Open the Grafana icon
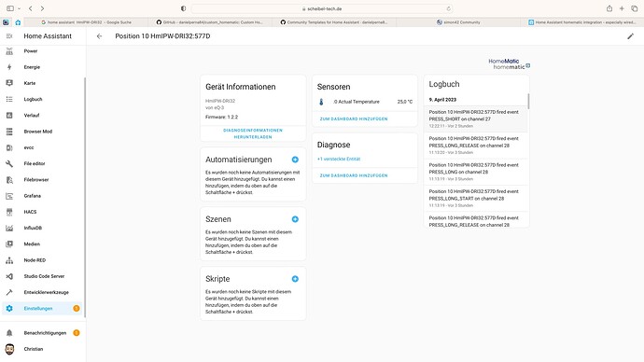This screenshot has height=362, width=644. (x=9, y=196)
